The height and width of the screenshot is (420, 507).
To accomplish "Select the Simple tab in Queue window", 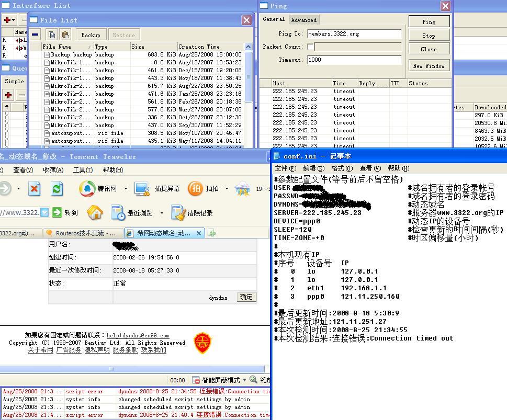I will pyautogui.click(x=14, y=81).
